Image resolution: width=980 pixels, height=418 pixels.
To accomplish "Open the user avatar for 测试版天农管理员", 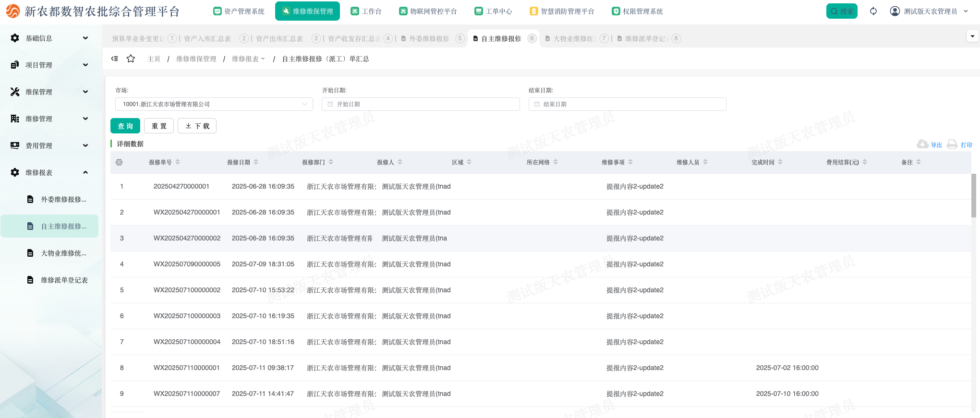I will (x=895, y=11).
